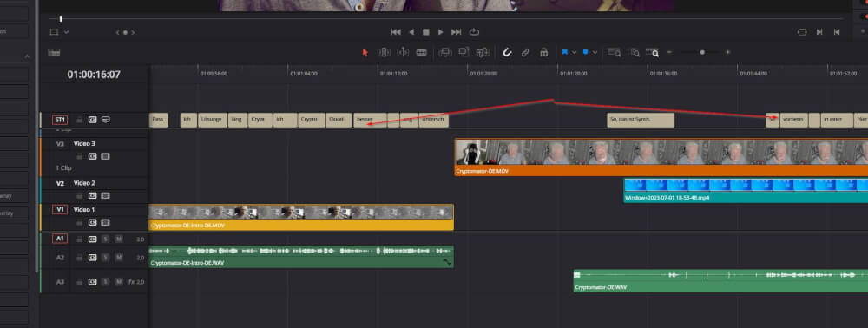This screenshot has height=328, width=868.
Task: Disable the Video 3 track
Action: click(105, 156)
